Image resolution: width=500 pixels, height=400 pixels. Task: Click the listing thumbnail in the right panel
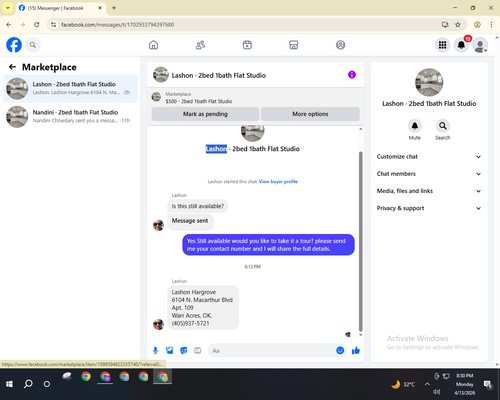click(x=429, y=82)
